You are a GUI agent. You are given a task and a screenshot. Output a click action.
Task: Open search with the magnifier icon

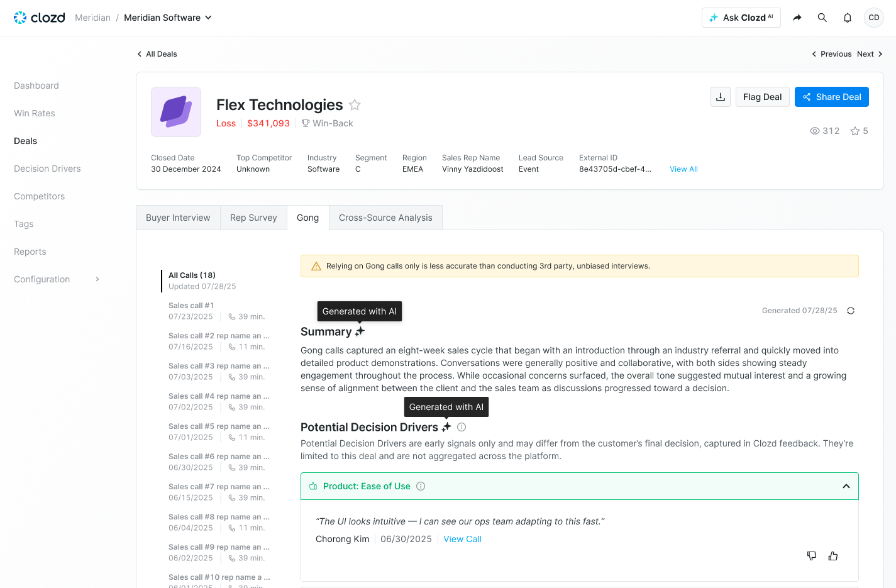[x=822, y=18]
